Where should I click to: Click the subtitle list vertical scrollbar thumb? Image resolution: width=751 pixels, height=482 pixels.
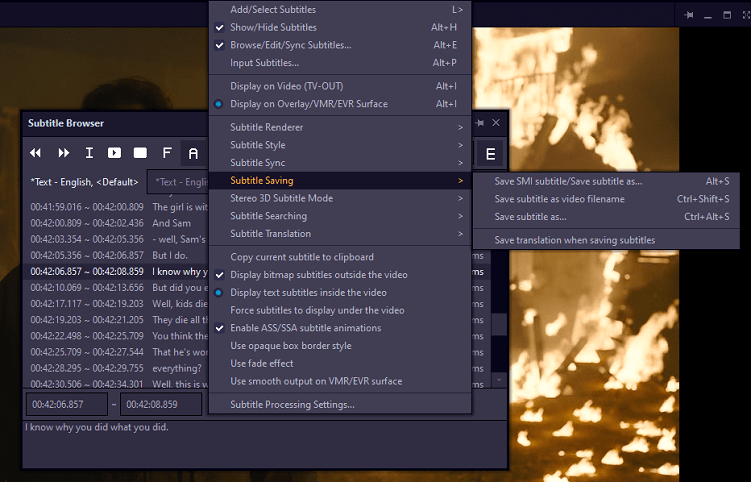tap(499, 325)
